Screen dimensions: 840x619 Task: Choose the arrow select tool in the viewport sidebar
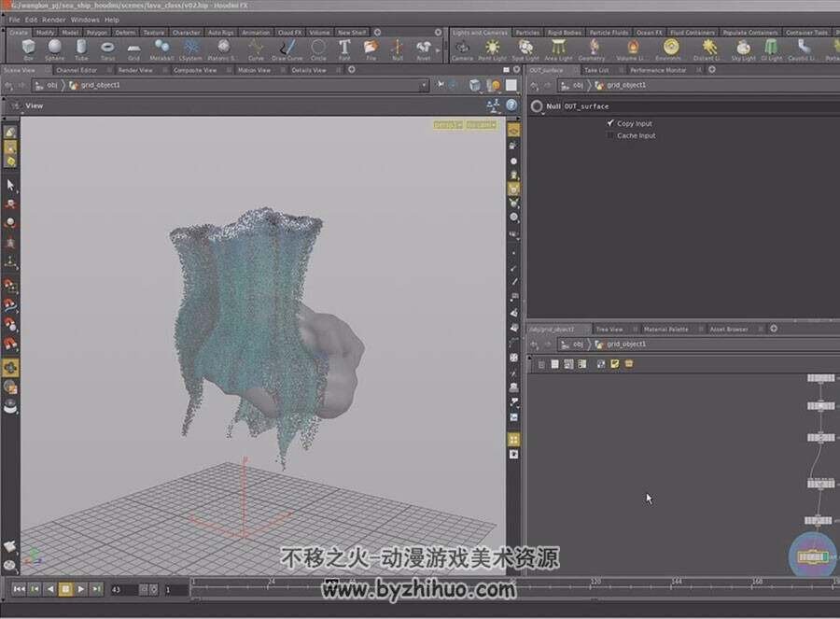[10, 186]
